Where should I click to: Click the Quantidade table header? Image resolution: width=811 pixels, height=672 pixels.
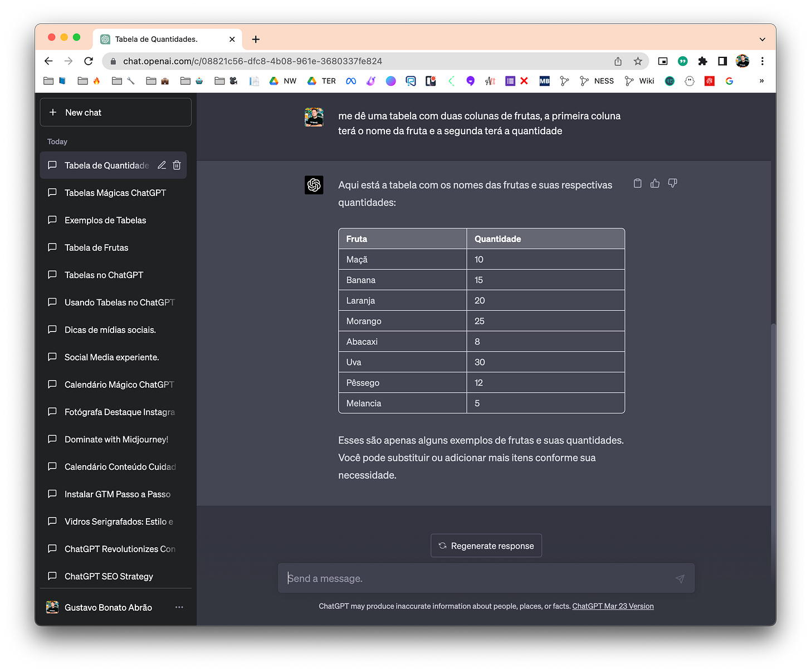pyautogui.click(x=546, y=238)
